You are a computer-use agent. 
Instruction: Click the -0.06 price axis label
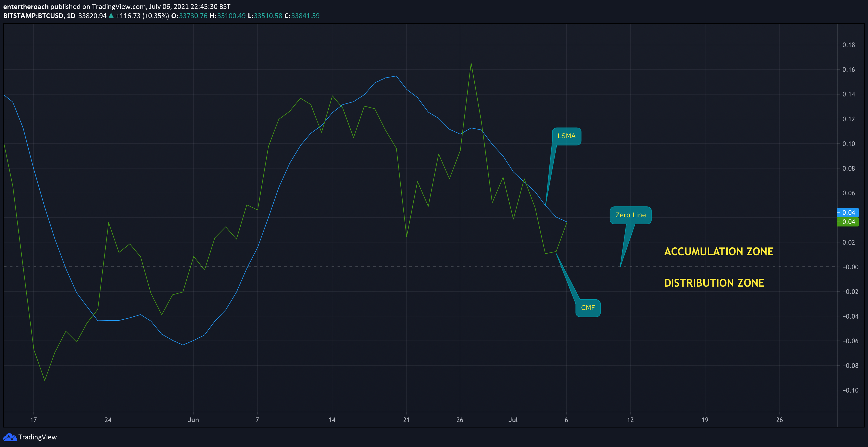click(850, 341)
